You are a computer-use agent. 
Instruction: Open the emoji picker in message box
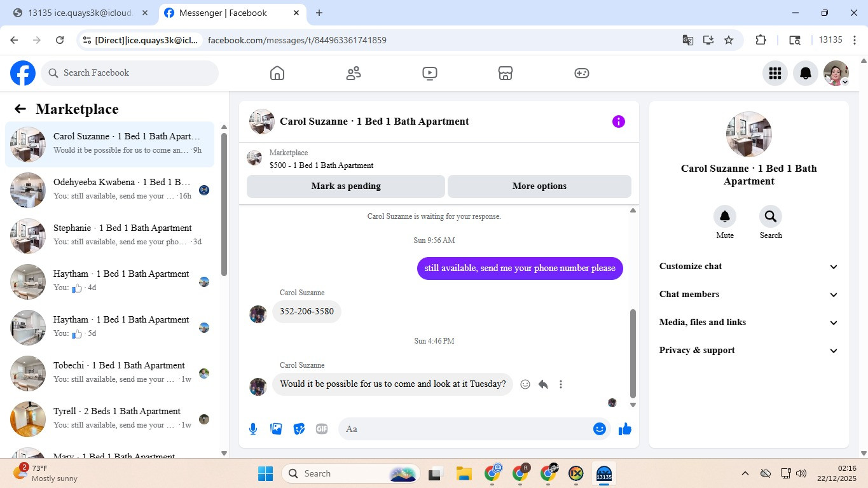[599, 429]
